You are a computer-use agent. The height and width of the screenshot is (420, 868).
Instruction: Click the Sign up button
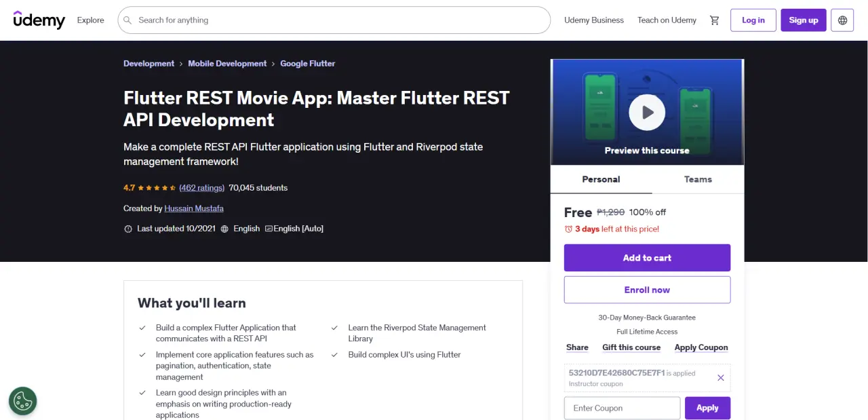(x=804, y=20)
